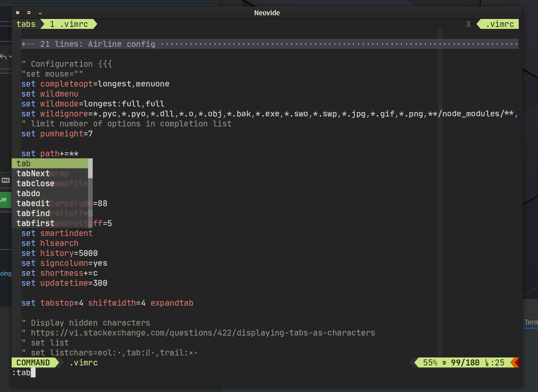
Task: Click the COMMAND mode indicator in the statusline
Action: (x=33, y=363)
